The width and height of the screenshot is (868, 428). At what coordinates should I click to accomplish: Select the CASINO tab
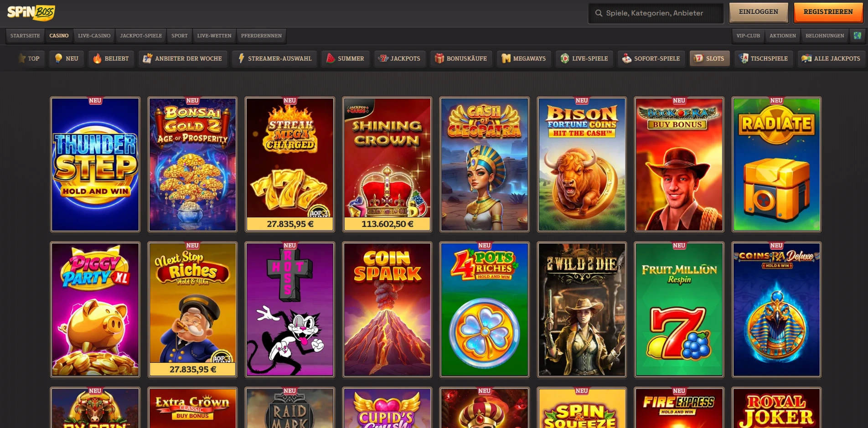click(x=59, y=36)
